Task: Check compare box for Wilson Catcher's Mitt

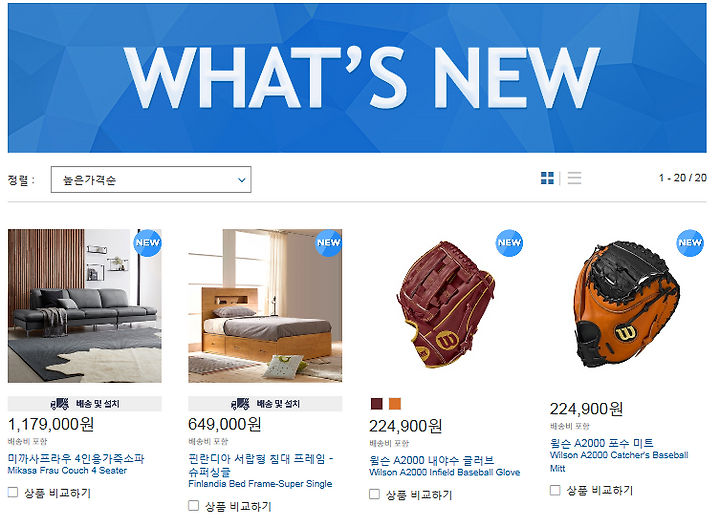Action: [x=555, y=490]
